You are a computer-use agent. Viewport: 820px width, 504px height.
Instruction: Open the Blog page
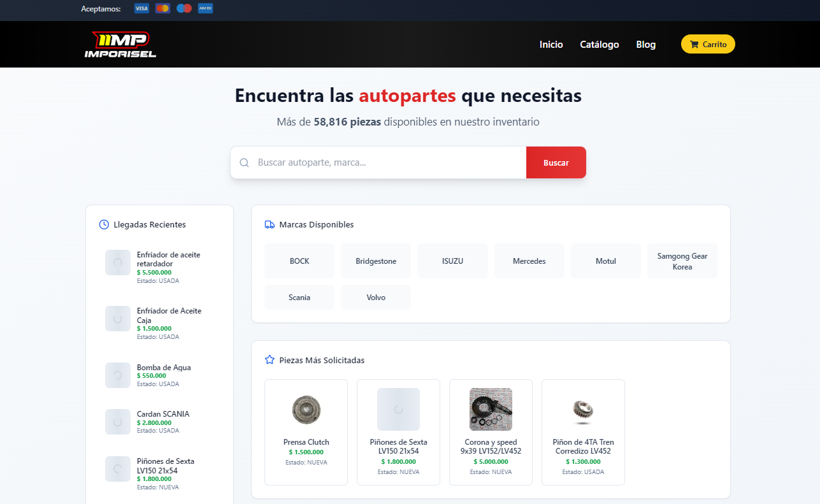click(646, 45)
